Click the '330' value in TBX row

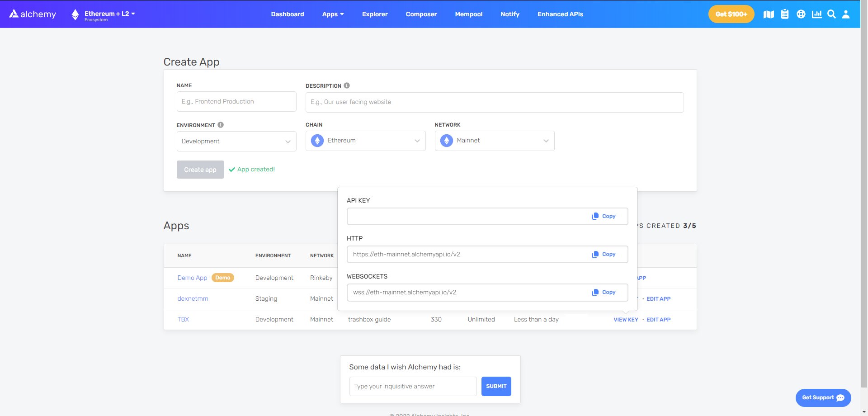point(436,319)
